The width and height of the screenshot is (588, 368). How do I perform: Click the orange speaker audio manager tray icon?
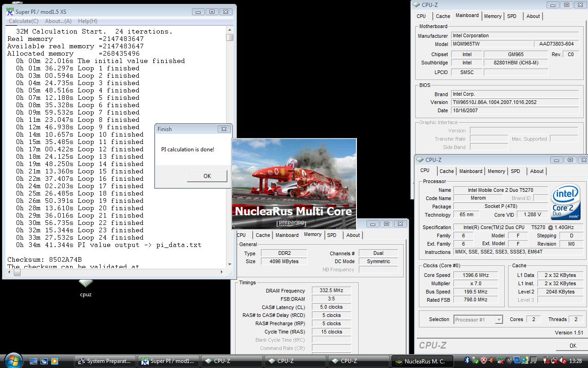pos(492,361)
